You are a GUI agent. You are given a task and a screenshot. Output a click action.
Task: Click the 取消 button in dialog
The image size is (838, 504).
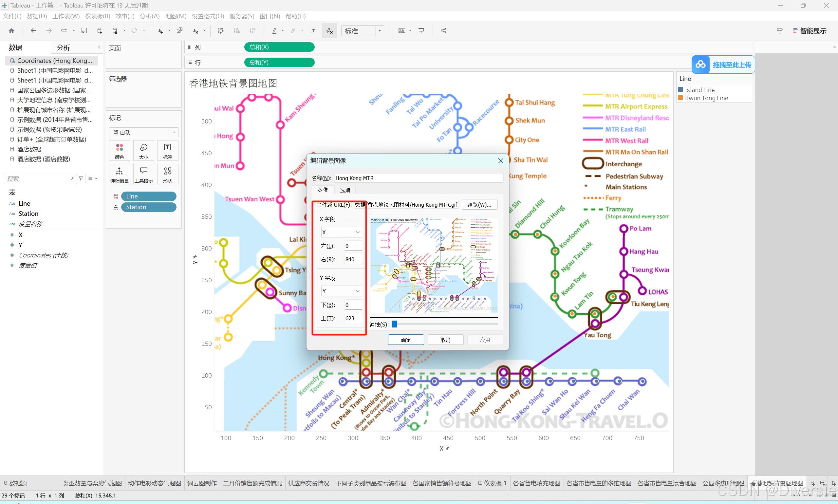click(x=445, y=340)
